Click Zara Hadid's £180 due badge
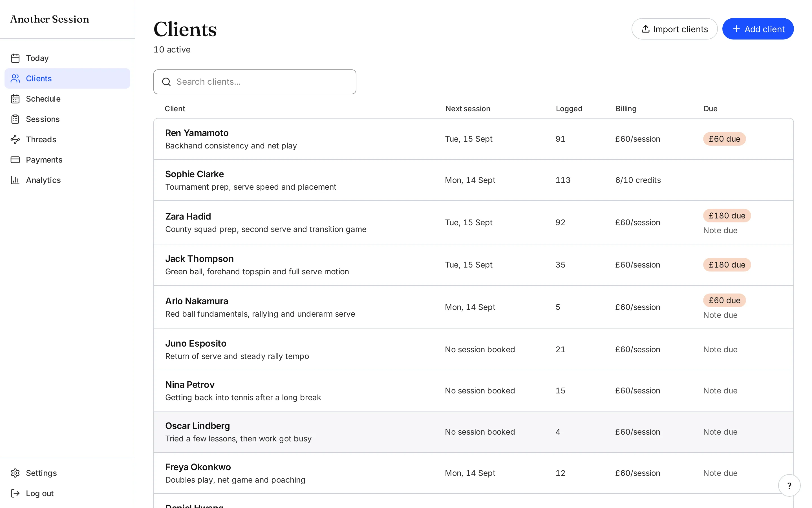 pos(727,216)
